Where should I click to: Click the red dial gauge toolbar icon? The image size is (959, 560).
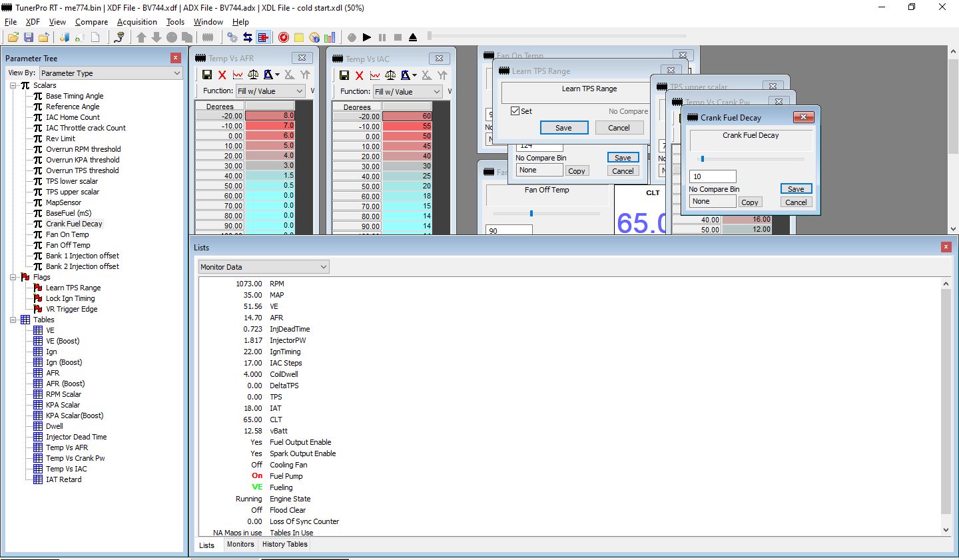tap(284, 37)
